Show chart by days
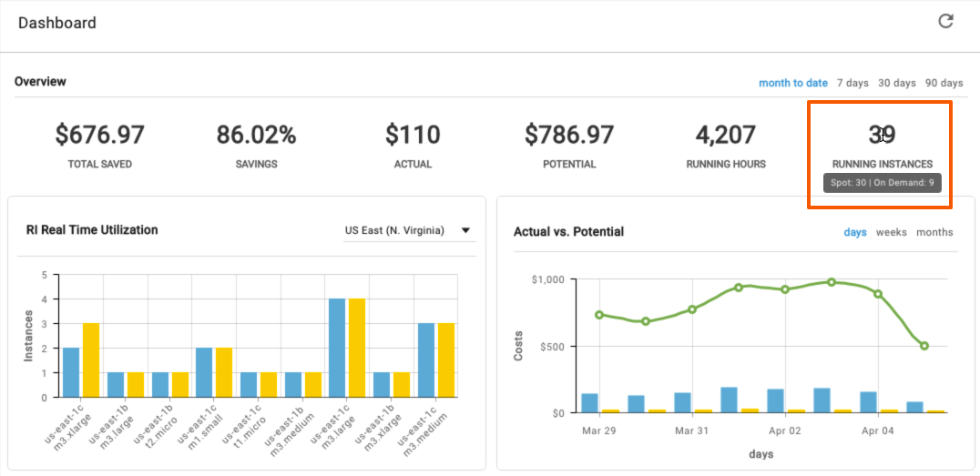The height and width of the screenshot is (476, 980). [854, 232]
